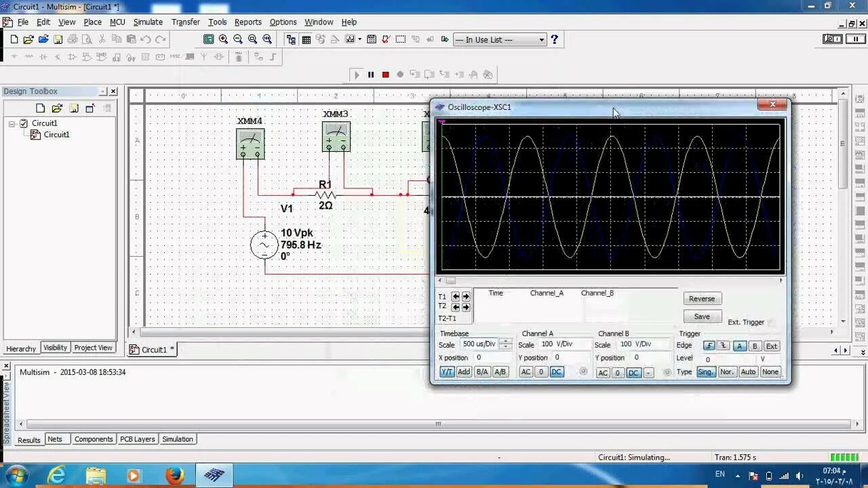The image size is (868, 488).
Task: Open the Simulate menu
Action: tap(148, 22)
